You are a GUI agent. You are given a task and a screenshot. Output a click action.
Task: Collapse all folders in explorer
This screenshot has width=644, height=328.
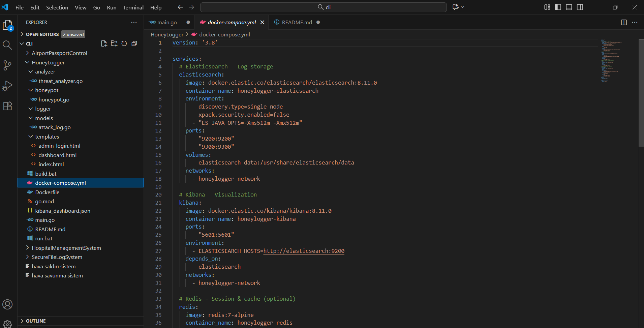134,43
